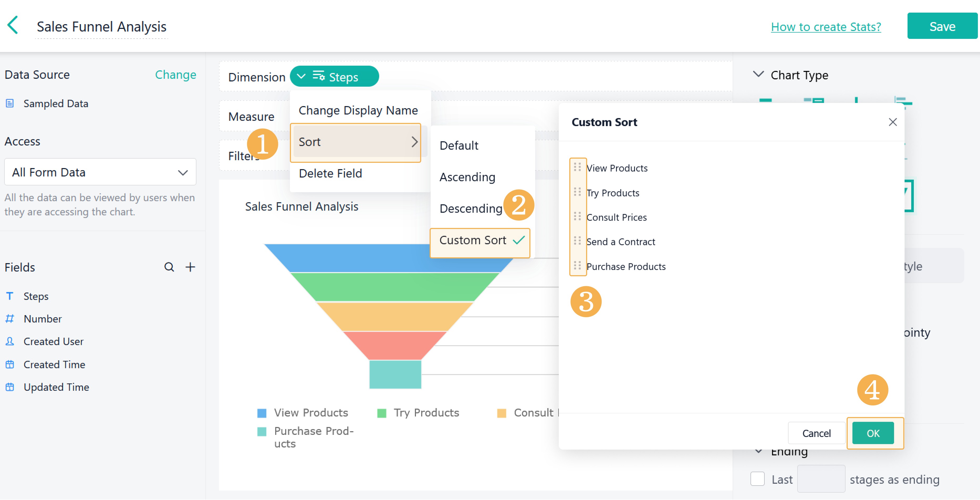Enable the Last stages as ending checkbox
This screenshot has height=500, width=980.
coord(757,479)
